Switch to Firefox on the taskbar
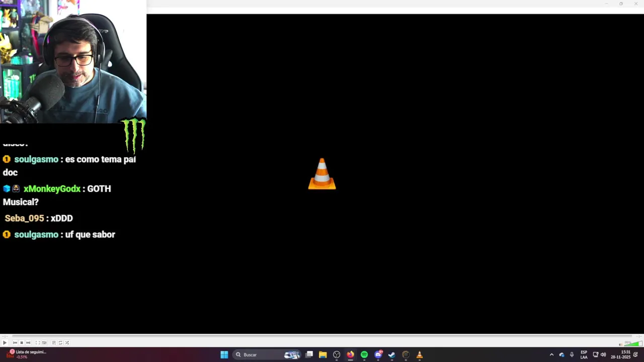The width and height of the screenshot is (644, 362). [x=350, y=354]
